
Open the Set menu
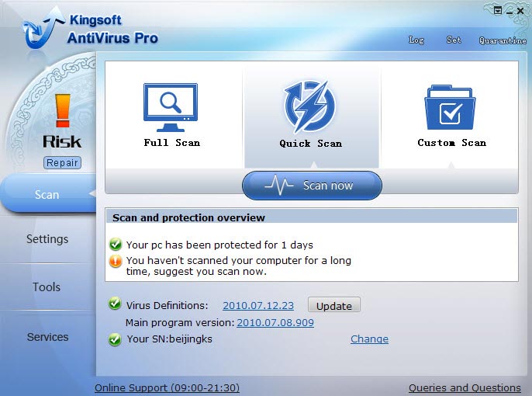[454, 40]
